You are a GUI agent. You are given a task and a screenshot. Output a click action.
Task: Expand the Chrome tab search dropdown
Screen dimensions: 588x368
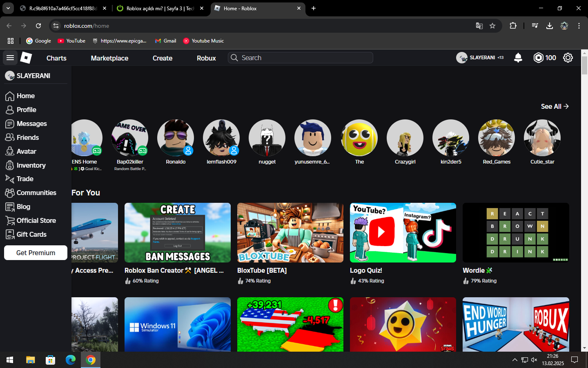click(x=8, y=8)
